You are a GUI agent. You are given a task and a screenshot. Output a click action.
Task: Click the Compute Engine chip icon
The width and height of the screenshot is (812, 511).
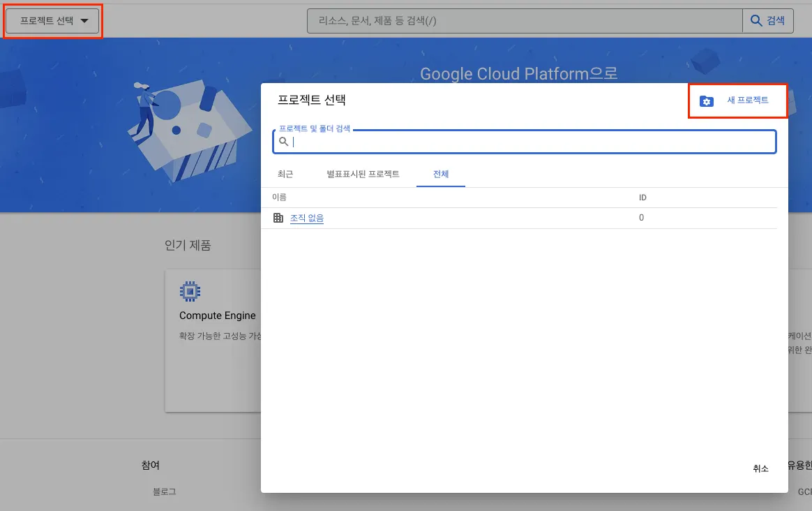tap(190, 291)
